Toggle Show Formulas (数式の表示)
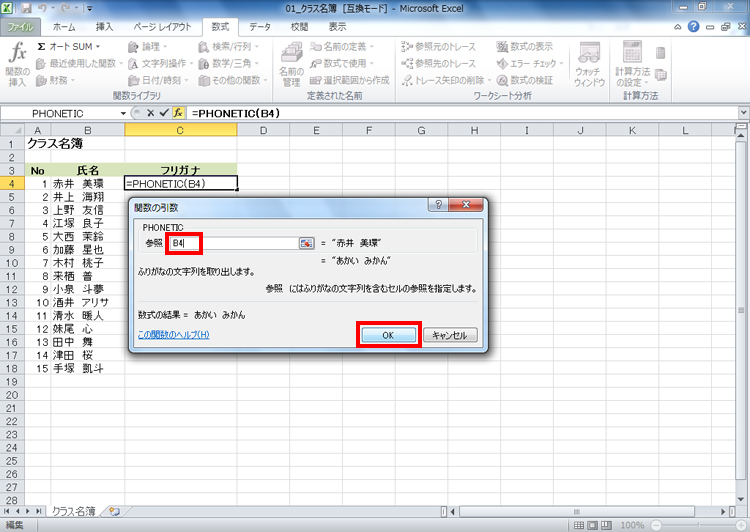The image size is (750, 532). point(524,46)
